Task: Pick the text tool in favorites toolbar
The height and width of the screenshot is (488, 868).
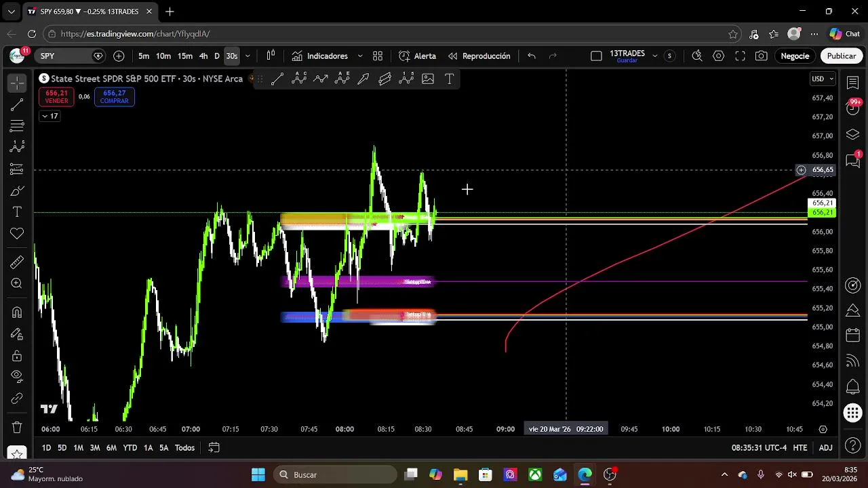Action: 449,79
